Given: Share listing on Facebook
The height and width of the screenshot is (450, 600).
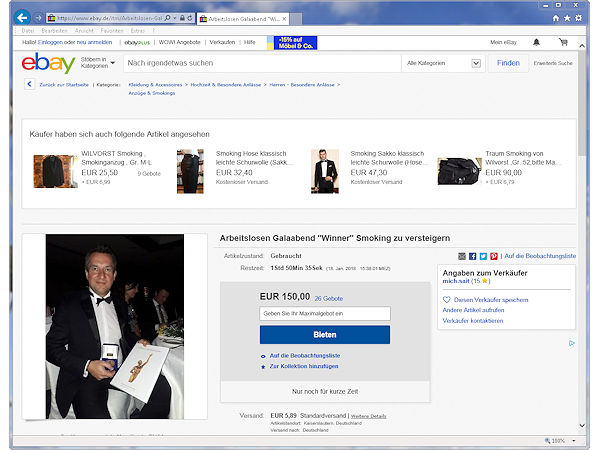Looking at the screenshot, I should pos(473,256).
